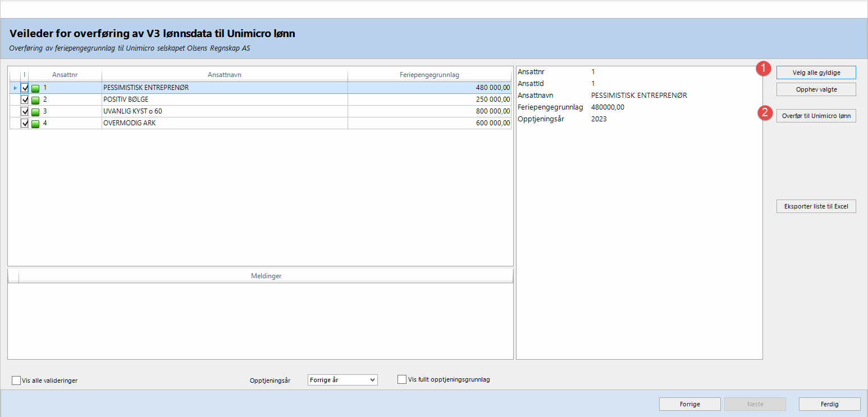The width and height of the screenshot is (868, 417).
Task: Open the Opptjeningsår dropdown
Action: pyautogui.click(x=342, y=380)
